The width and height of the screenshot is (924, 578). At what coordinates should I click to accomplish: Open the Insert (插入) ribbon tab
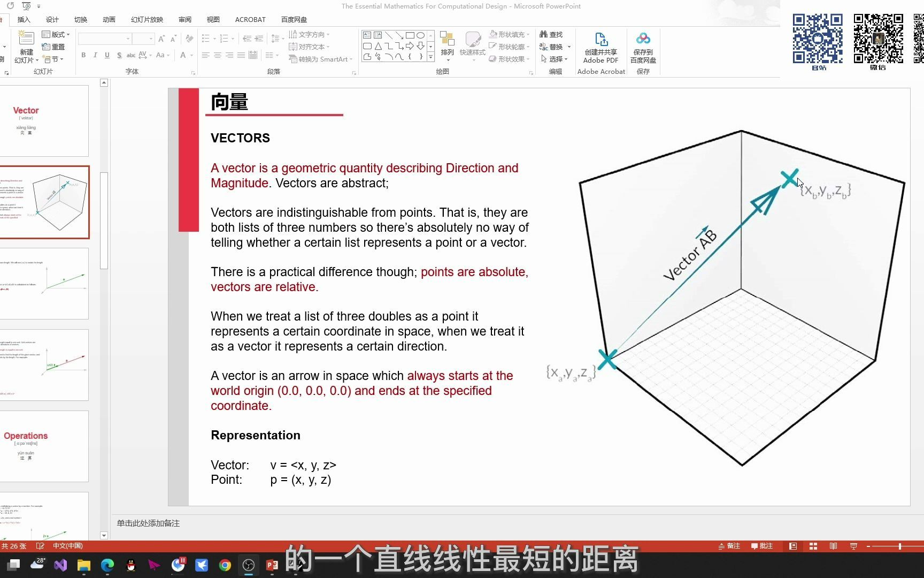pyautogui.click(x=24, y=20)
